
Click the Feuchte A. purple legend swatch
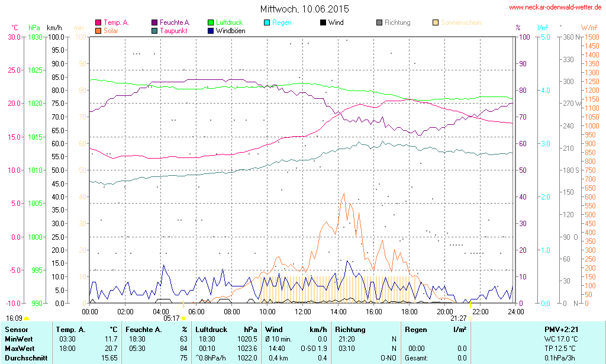coord(155,23)
